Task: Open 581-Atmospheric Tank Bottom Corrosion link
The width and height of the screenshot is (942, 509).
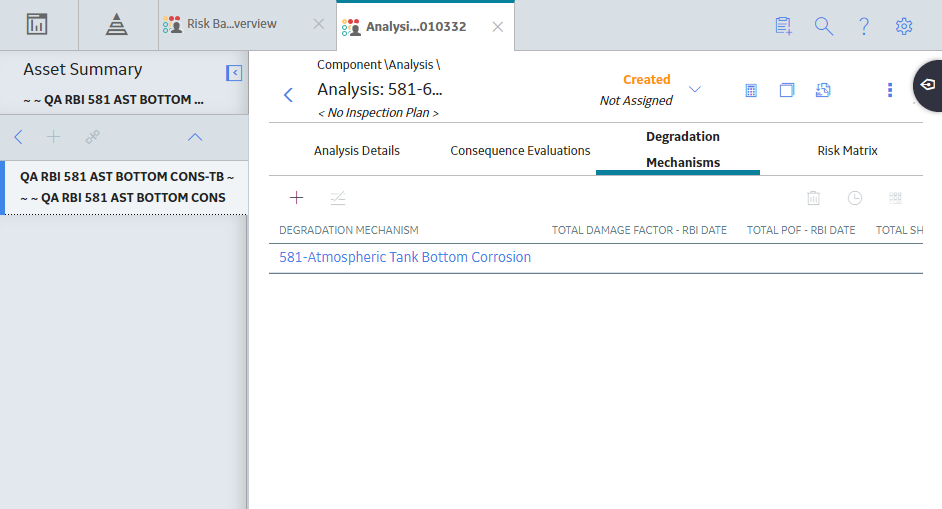Action: pos(405,257)
